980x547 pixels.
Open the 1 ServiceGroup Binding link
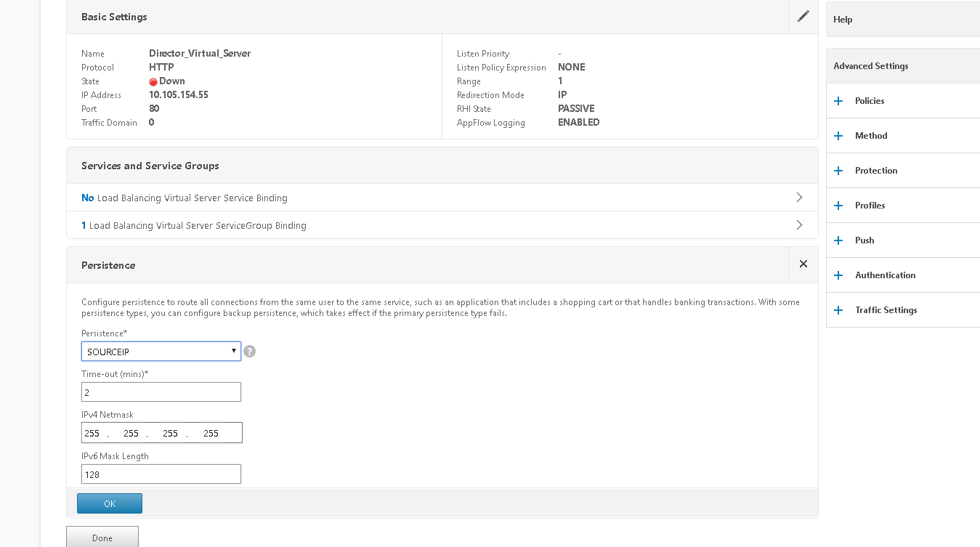pos(193,226)
